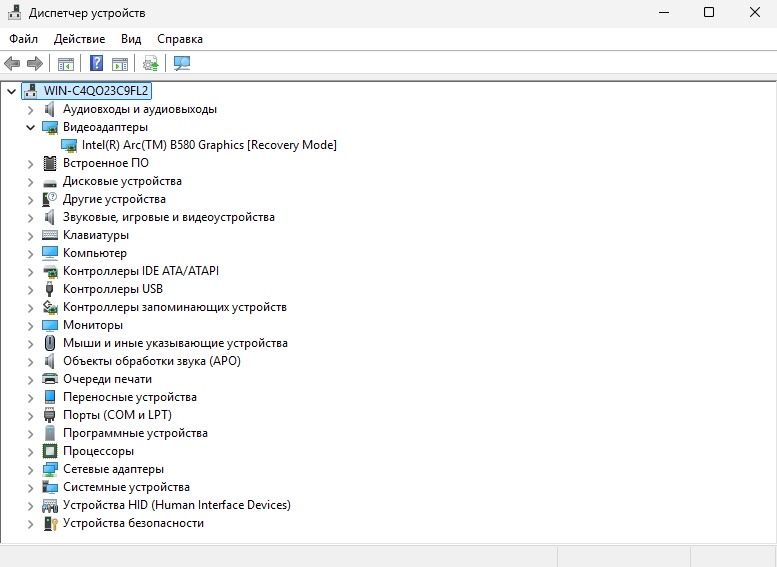This screenshot has width=777, height=567.
Task: Click the mouse icon beside Мыши и иные указывающие устройства
Action: coord(50,343)
